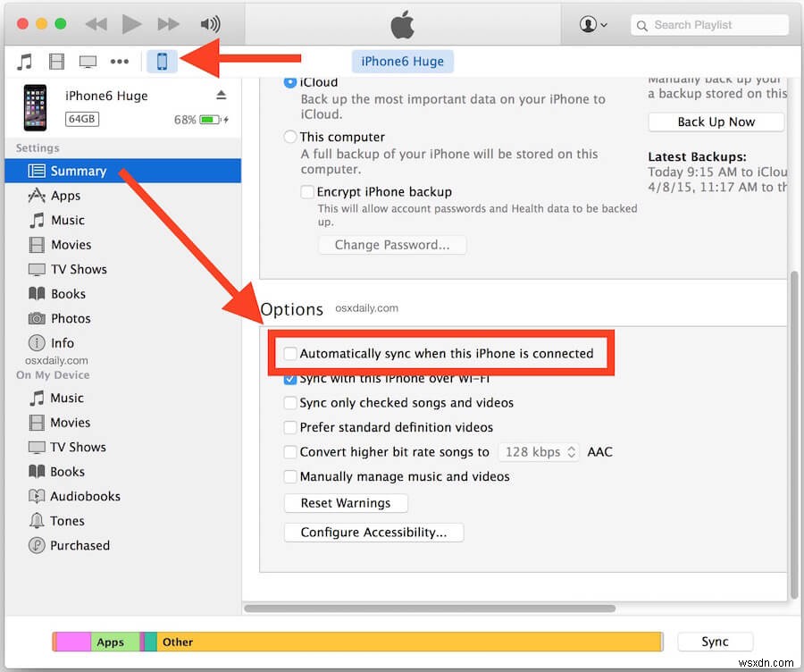This screenshot has height=672, width=804.
Task: Click the TV Shows screen icon in toolbar
Action: (x=88, y=61)
